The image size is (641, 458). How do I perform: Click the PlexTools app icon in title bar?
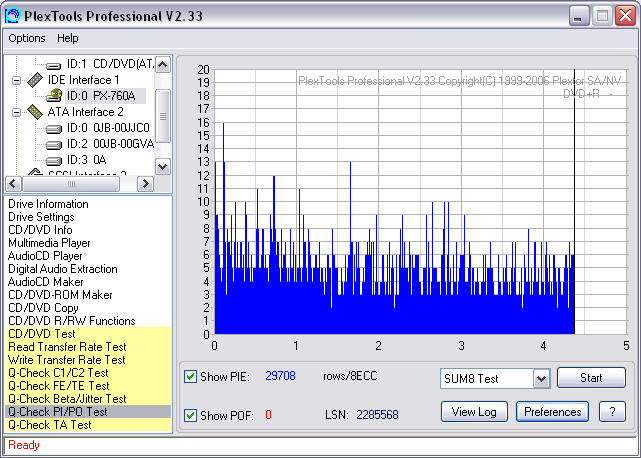click(x=12, y=16)
